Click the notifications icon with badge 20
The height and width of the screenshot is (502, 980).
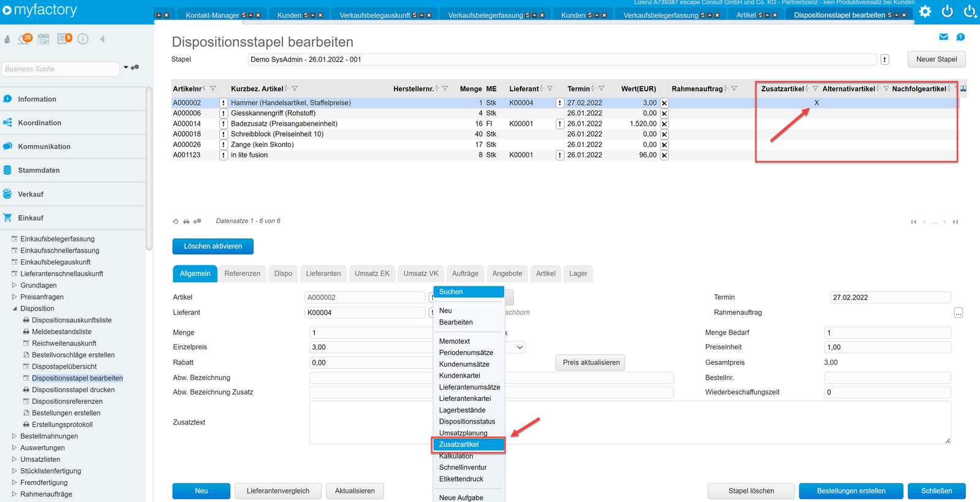pyautogui.click(x=24, y=39)
